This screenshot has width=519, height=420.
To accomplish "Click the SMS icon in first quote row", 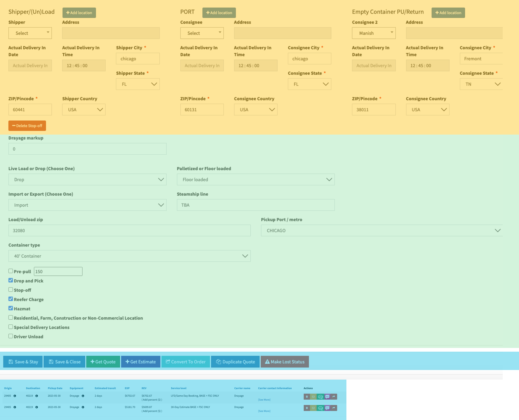I will point(320,397).
